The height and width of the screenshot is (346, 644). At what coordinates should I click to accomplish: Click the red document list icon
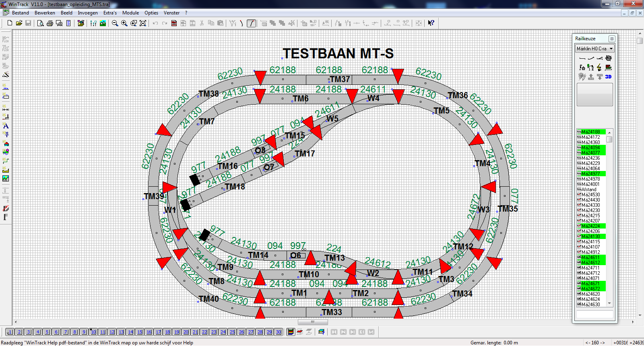(174, 23)
